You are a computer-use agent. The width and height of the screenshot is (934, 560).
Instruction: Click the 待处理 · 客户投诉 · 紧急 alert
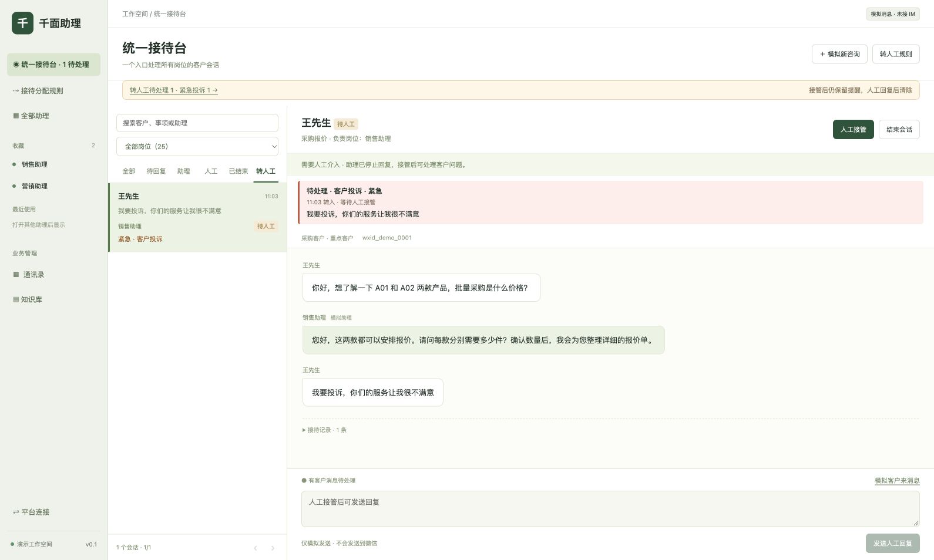pos(610,203)
